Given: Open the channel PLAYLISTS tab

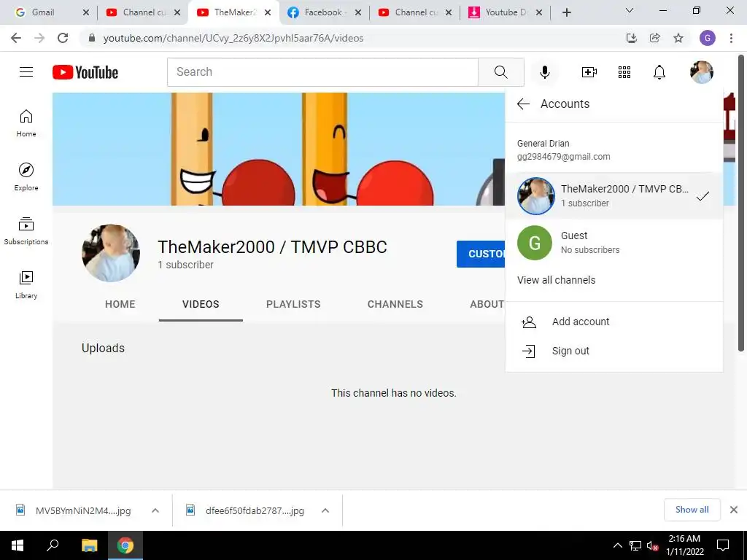Looking at the screenshot, I should [x=293, y=304].
